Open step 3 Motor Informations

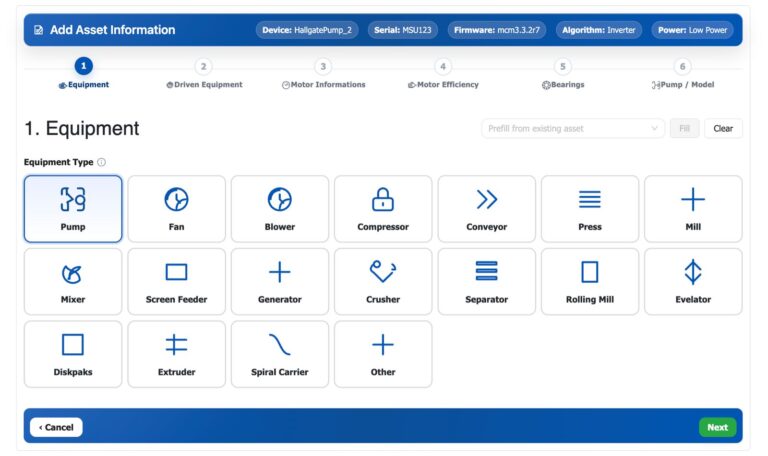323,74
